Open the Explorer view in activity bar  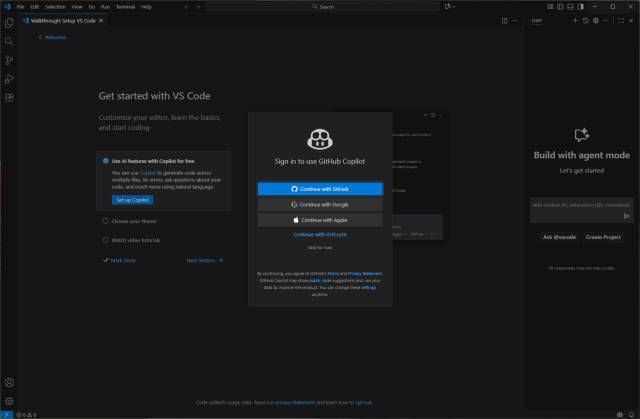point(9,22)
